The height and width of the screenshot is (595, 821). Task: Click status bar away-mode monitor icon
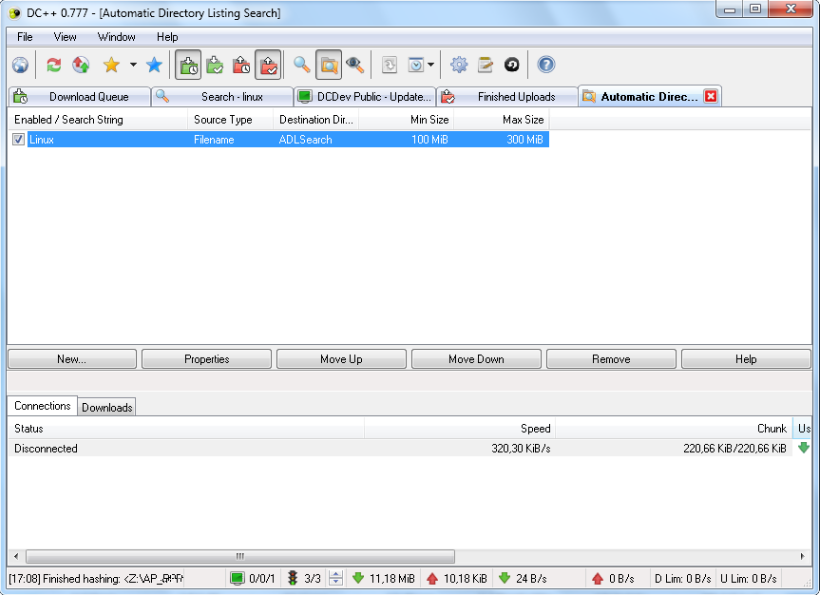(237, 578)
